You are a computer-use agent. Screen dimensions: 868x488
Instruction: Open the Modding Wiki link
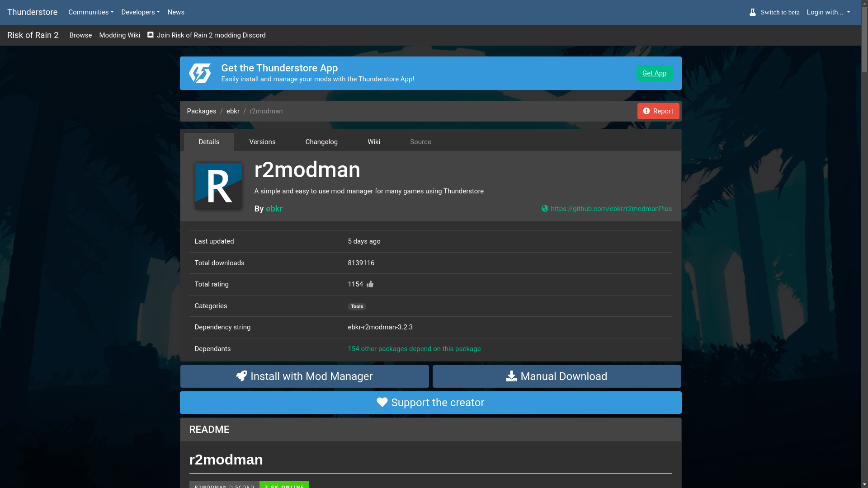pos(120,35)
